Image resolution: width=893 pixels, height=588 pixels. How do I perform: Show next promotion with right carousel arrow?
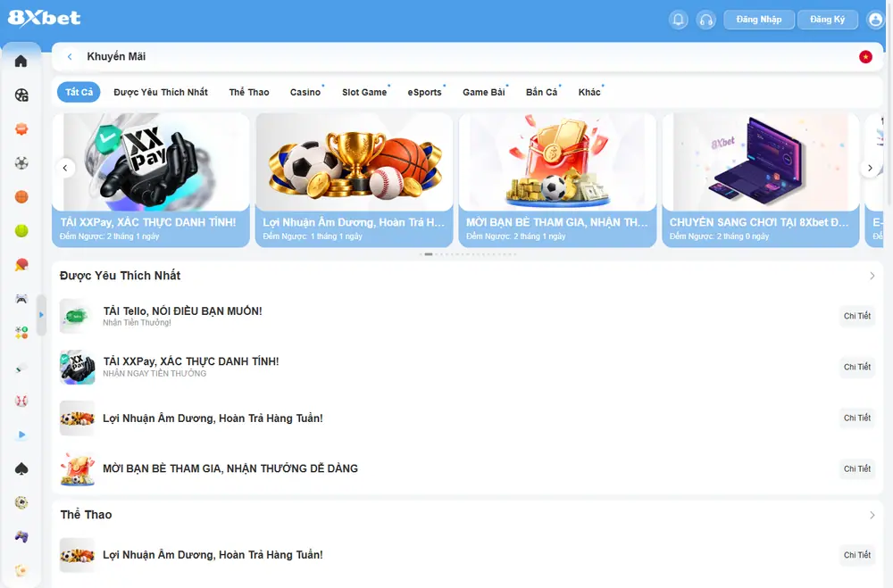[x=870, y=168]
